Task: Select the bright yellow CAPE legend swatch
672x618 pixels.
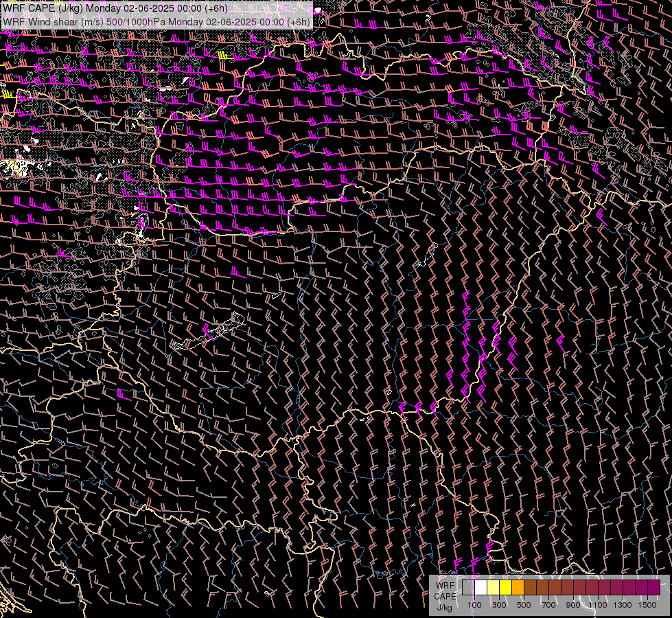Action: 505,587
